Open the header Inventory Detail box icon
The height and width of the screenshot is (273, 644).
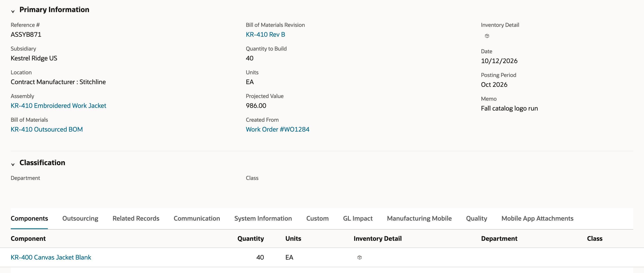(x=487, y=36)
